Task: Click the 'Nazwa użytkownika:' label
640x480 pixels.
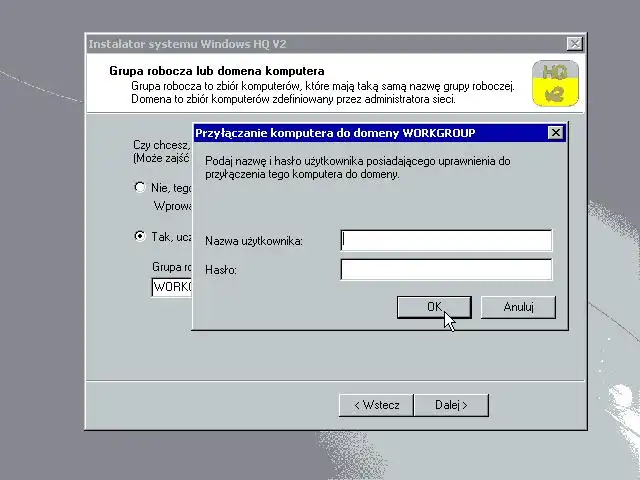Action: 254,241
